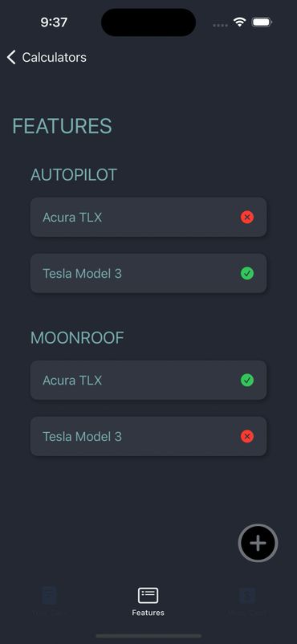This screenshot has height=644, width=297.
Task: Tap the back chevron icon
Action: 11,57
